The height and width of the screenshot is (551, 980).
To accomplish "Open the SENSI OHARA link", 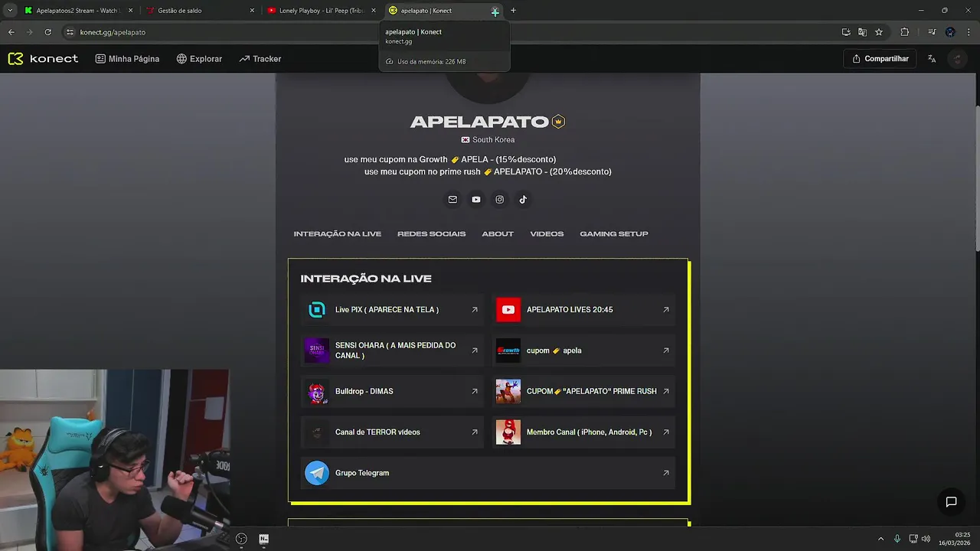I will pyautogui.click(x=392, y=350).
